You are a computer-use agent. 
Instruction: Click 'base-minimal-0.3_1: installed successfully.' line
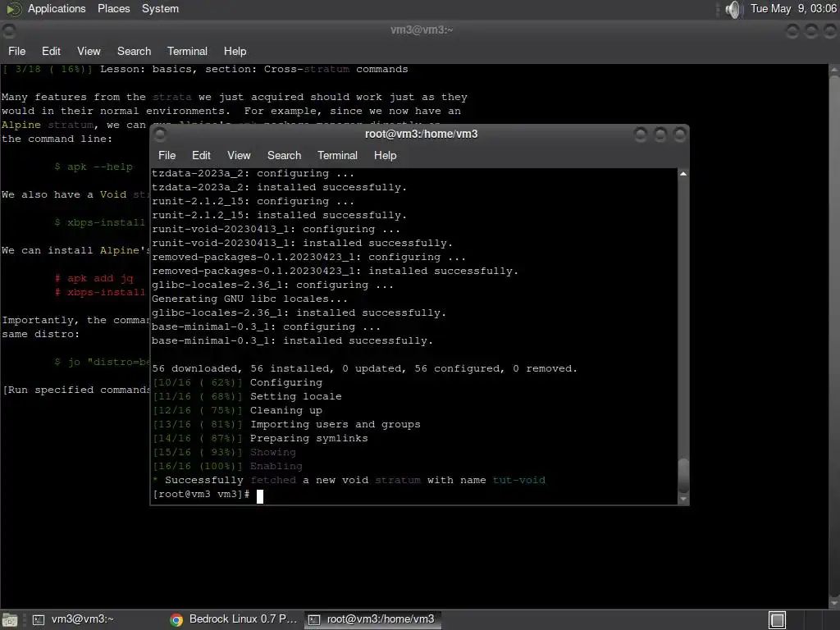pos(292,340)
